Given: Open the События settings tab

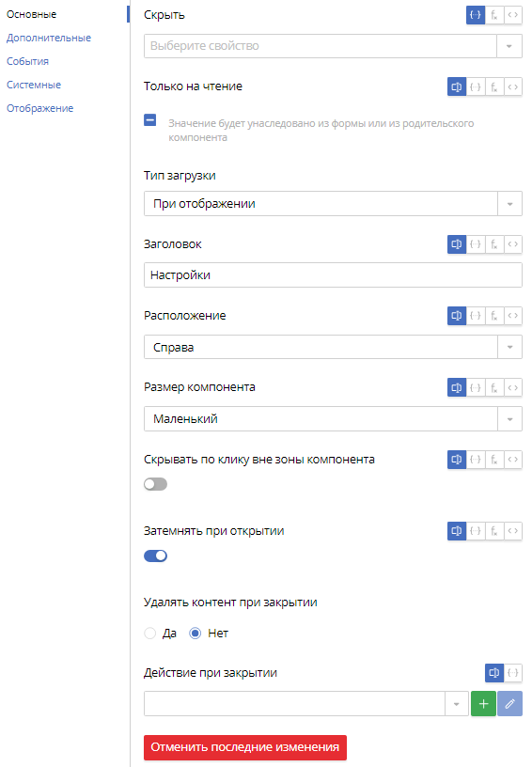Looking at the screenshot, I should (x=27, y=61).
